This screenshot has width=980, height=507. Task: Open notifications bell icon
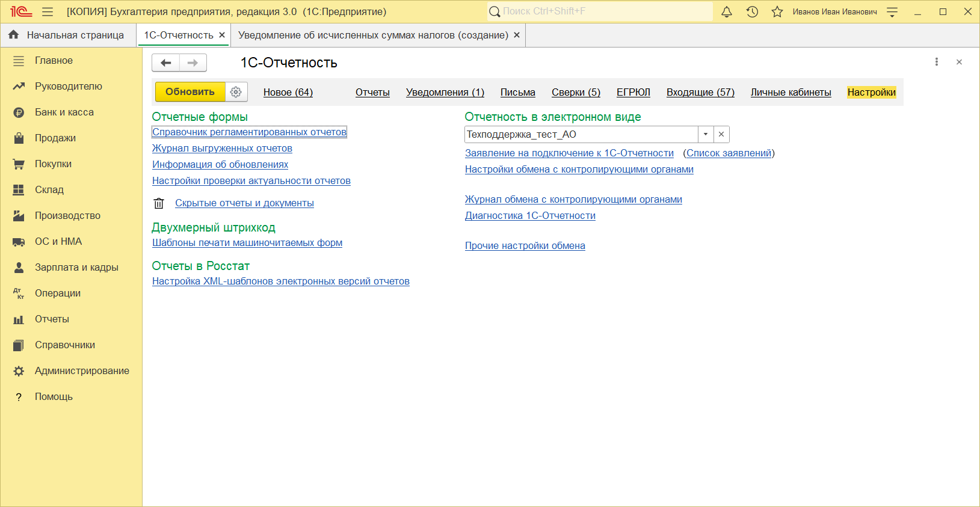(727, 11)
